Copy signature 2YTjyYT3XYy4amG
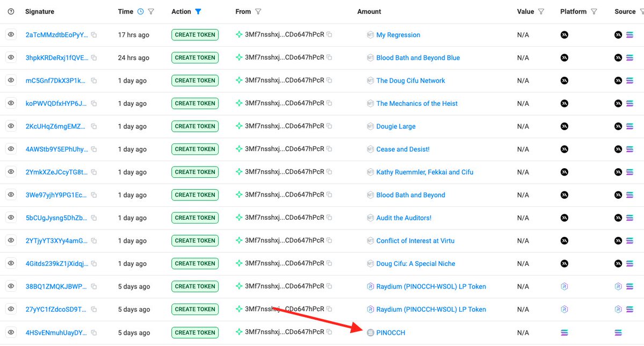644x346 pixels. pos(94,241)
